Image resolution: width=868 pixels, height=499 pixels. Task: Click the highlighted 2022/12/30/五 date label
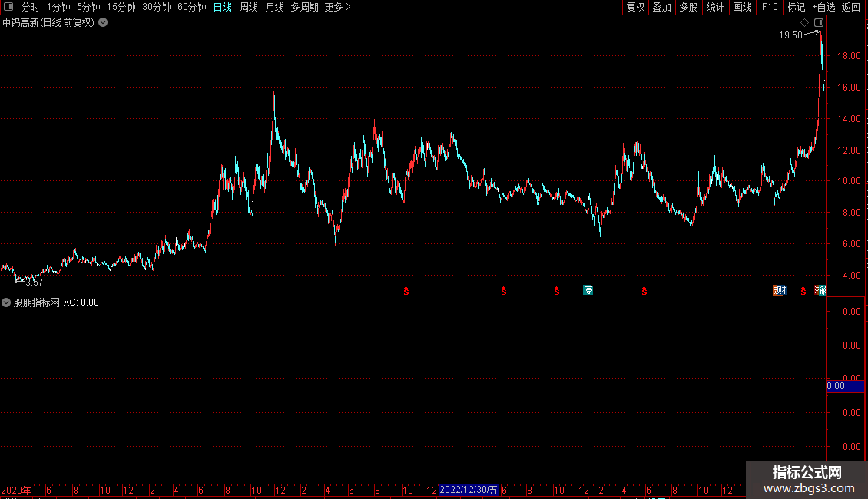coord(469,490)
